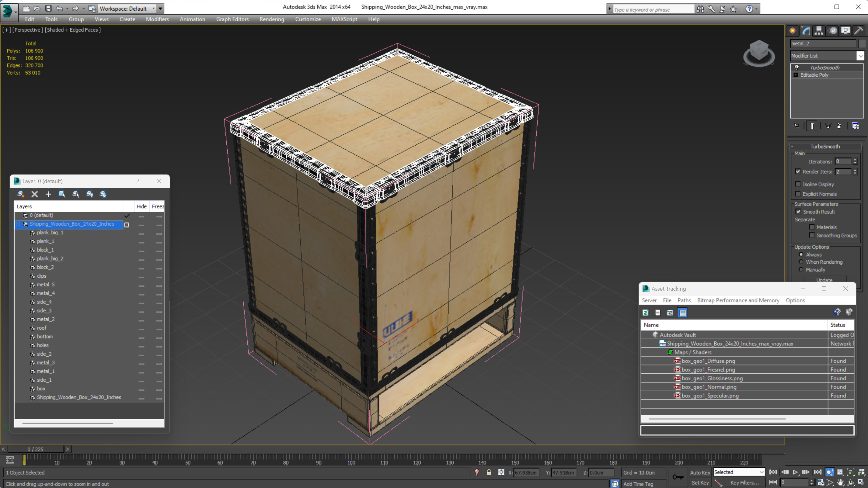
Task: Uncheck the Smooth Result checkbox
Action: tap(798, 212)
